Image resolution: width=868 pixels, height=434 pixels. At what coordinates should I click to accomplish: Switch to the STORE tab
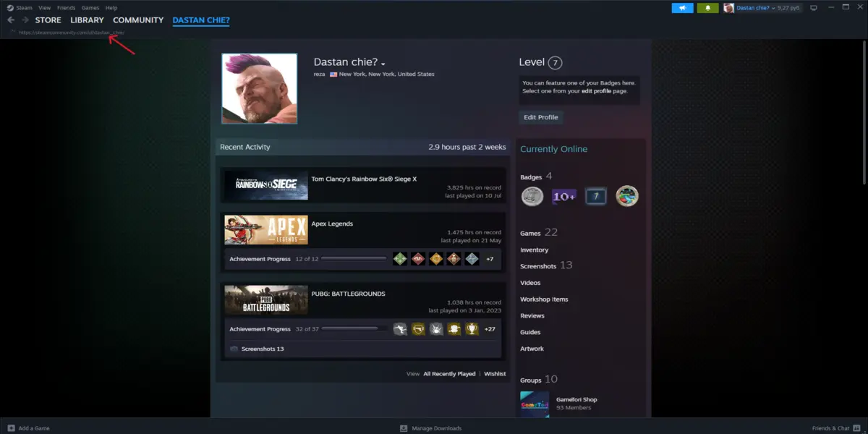(48, 20)
